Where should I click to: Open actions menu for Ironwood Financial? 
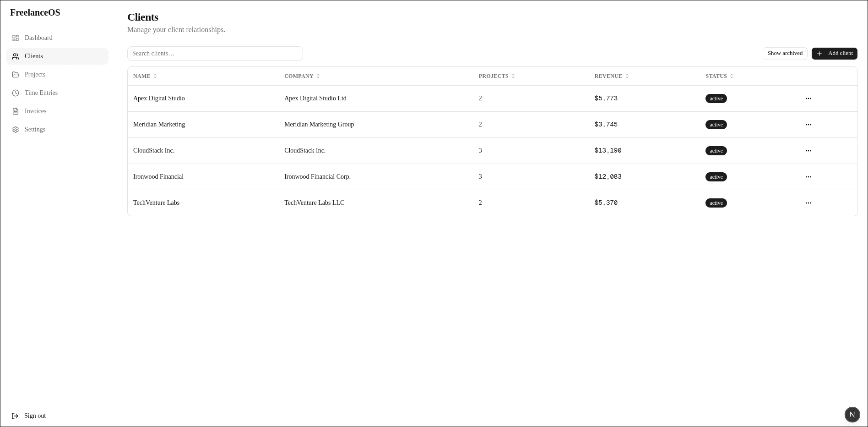point(808,177)
